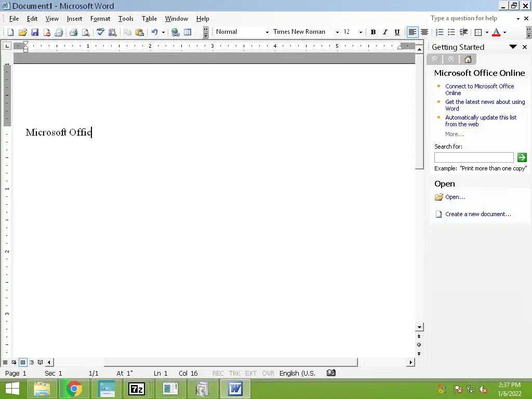Click the Undo arrow icon
This screenshot has height=399, width=532.
(155, 32)
